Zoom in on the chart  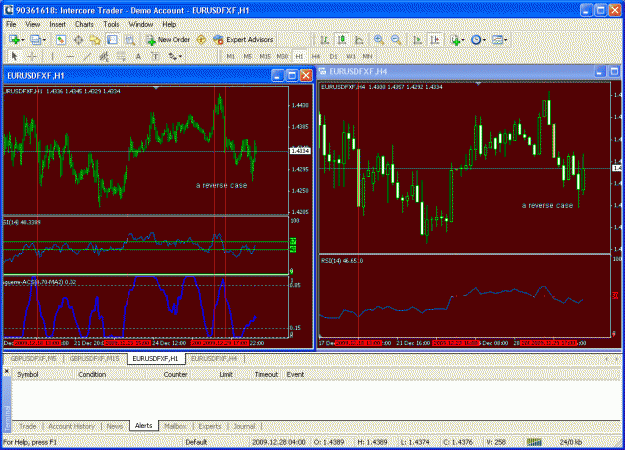(379, 40)
